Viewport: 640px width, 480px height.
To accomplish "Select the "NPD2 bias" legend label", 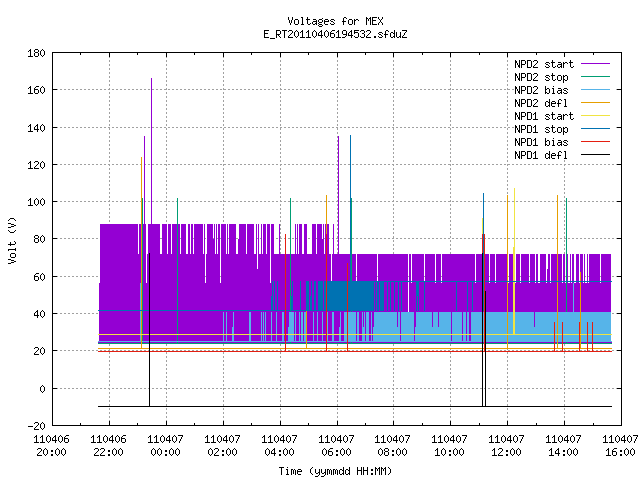I will tap(541, 90).
